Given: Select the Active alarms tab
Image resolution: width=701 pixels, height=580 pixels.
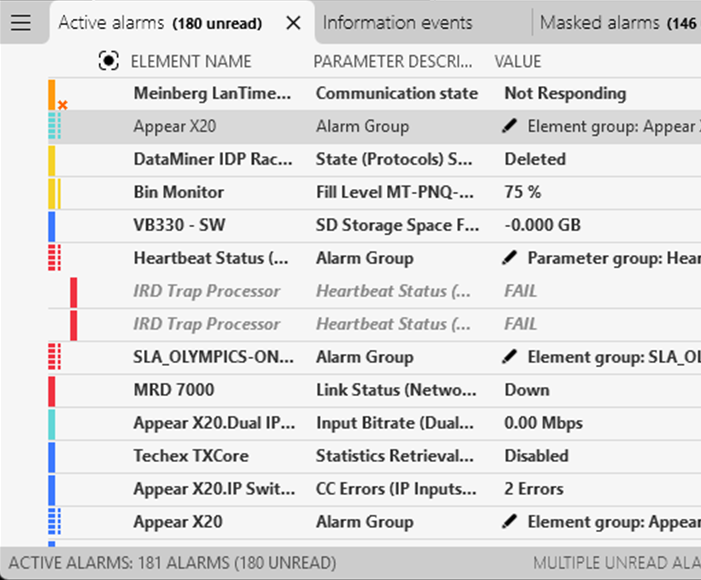Looking at the screenshot, I should click(x=160, y=23).
